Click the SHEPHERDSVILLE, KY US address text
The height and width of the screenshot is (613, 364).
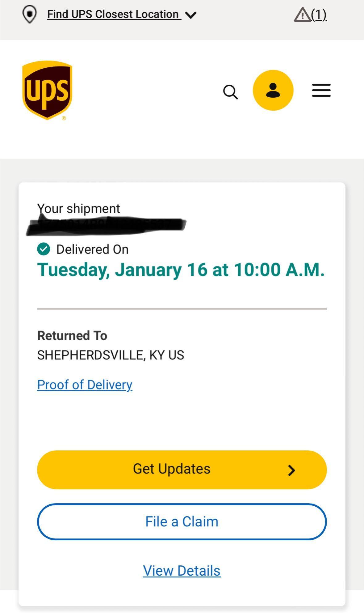pyautogui.click(x=111, y=355)
